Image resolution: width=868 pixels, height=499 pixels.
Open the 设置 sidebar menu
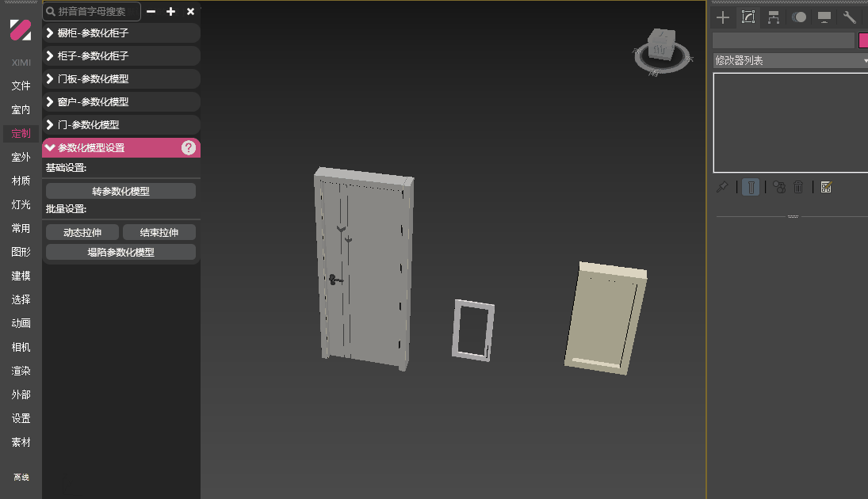[21, 419]
